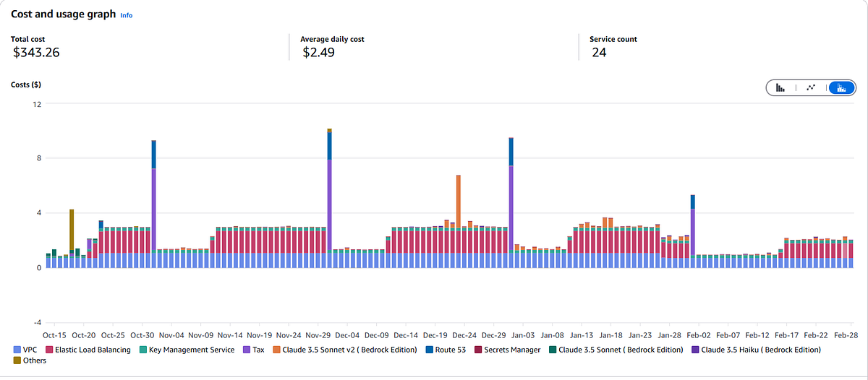
Task: Switch to the grouped bar chart view
Action: [x=780, y=87]
